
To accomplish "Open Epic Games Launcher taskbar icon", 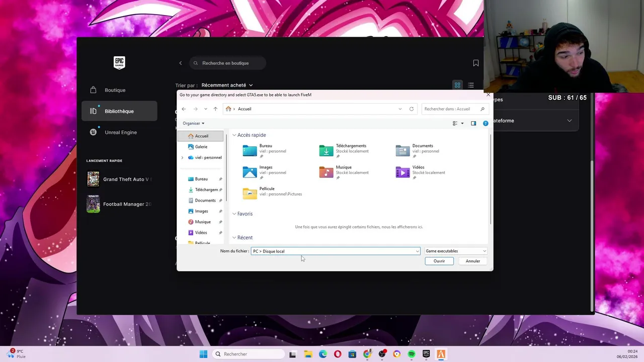I will (x=426, y=354).
